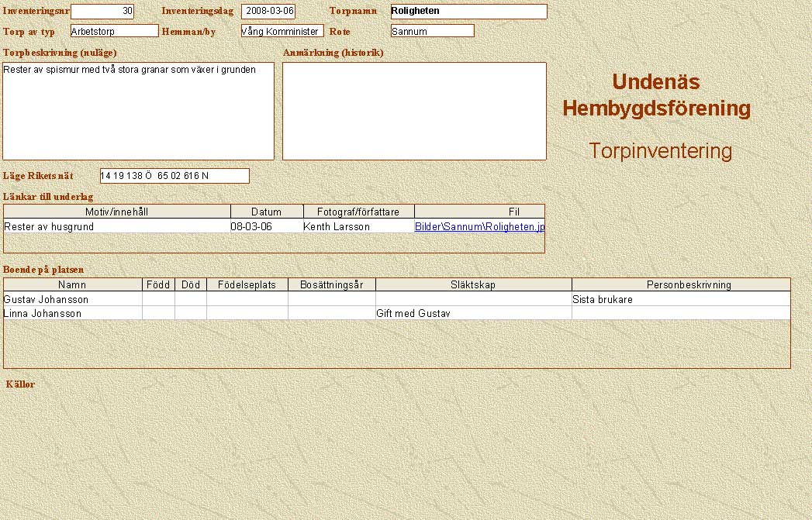The image size is (812, 520).
Task: Click the Motiv/innehåll column header
Action: 117,212
